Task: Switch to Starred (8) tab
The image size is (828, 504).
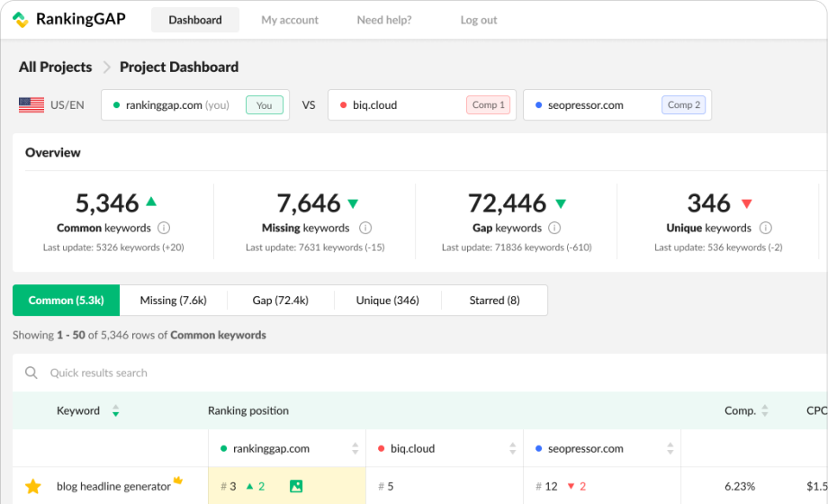Action: (494, 300)
